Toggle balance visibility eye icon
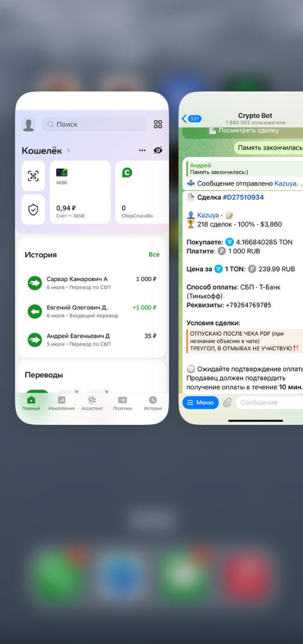 (x=158, y=150)
